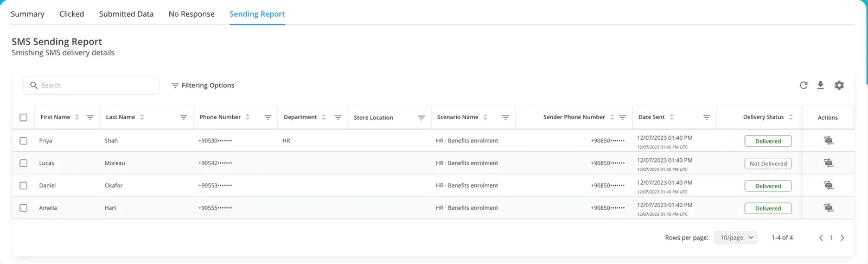Sort by Scenario Name column
The height and width of the screenshot is (264, 868).
click(485, 117)
